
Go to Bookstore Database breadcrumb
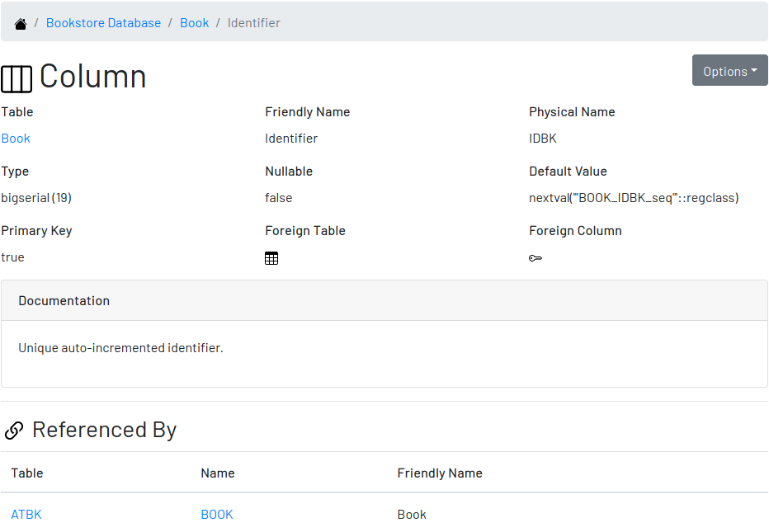click(103, 23)
